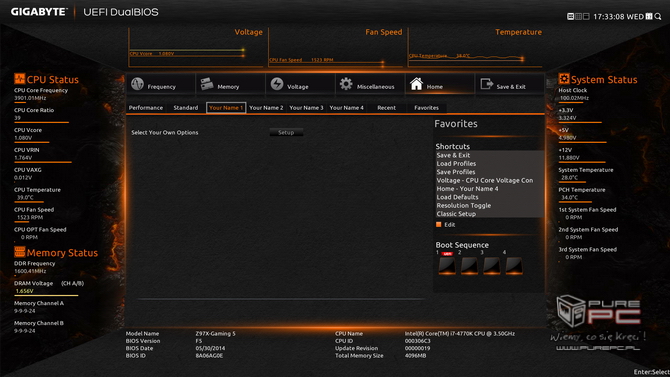The height and width of the screenshot is (377, 670).
Task: Click the PCH Temperature value 34.0°C
Action: (x=569, y=197)
